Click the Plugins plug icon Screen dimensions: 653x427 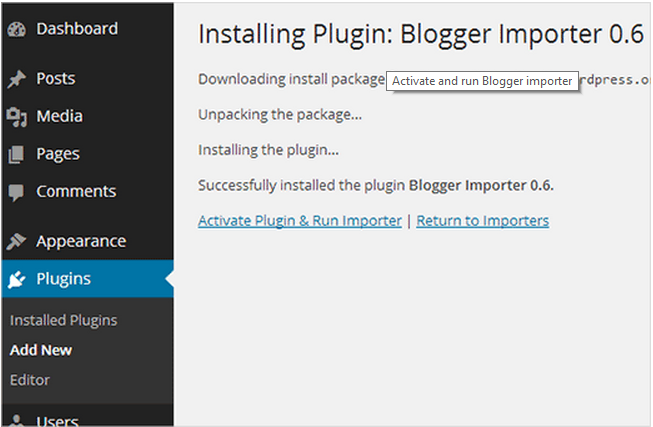point(17,279)
